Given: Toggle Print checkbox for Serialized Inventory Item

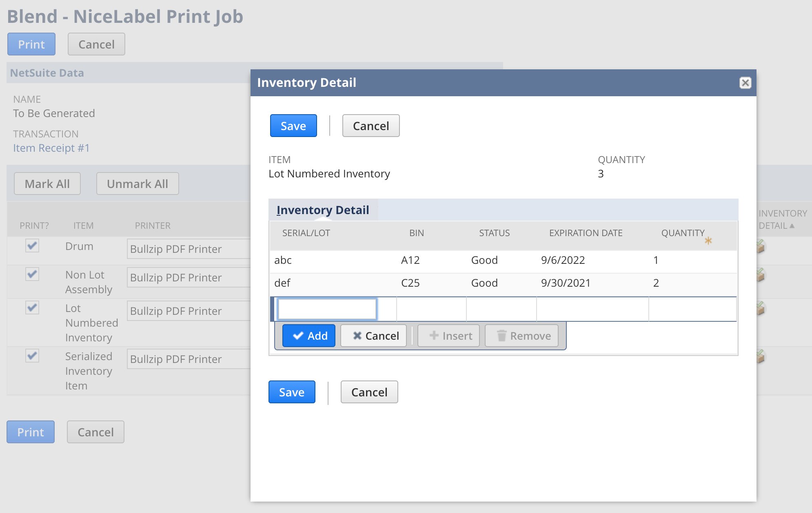Looking at the screenshot, I should [32, 356].
